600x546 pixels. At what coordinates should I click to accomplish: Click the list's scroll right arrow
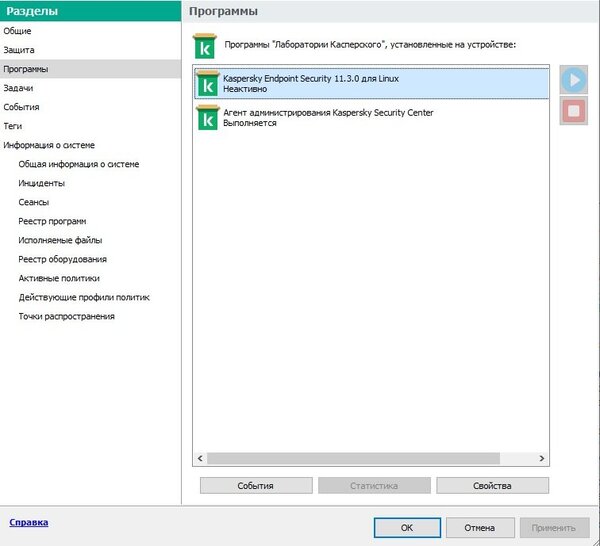(541, 458)
